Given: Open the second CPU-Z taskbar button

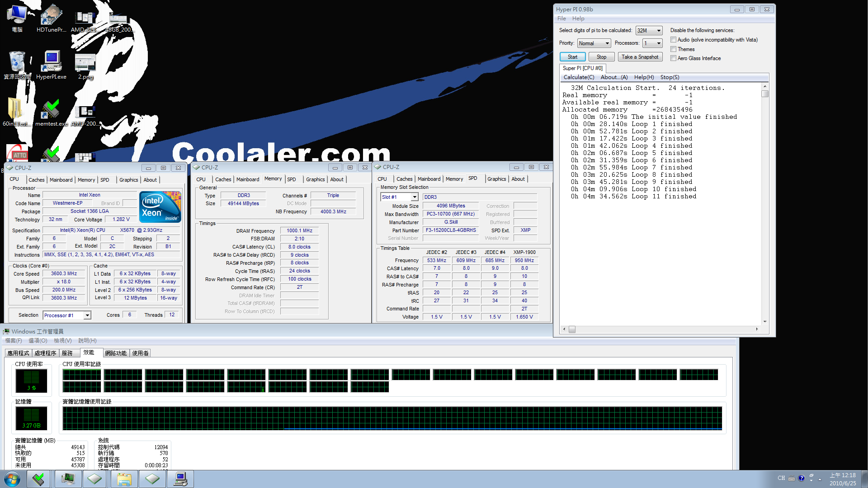Looking at the screenshot, I should pyautogui.click(x=152, y=479).
